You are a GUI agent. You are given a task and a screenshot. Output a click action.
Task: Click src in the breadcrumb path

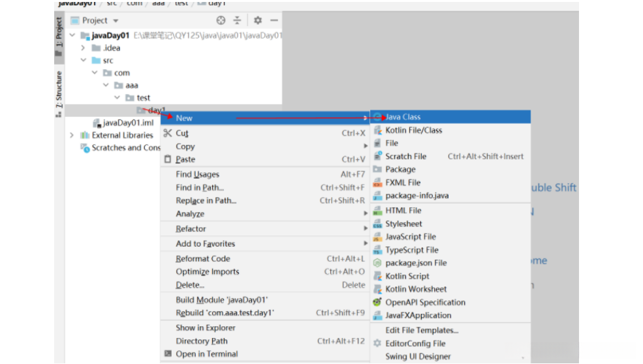112,3
